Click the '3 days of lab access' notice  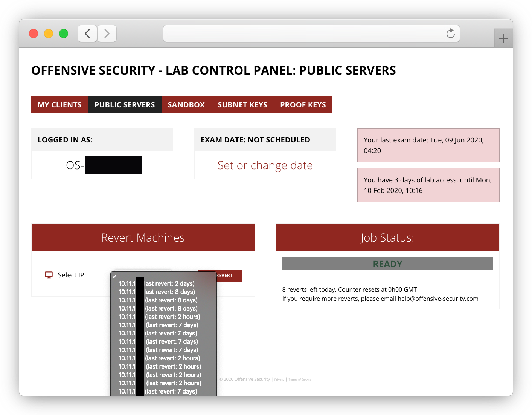(428, 185)
